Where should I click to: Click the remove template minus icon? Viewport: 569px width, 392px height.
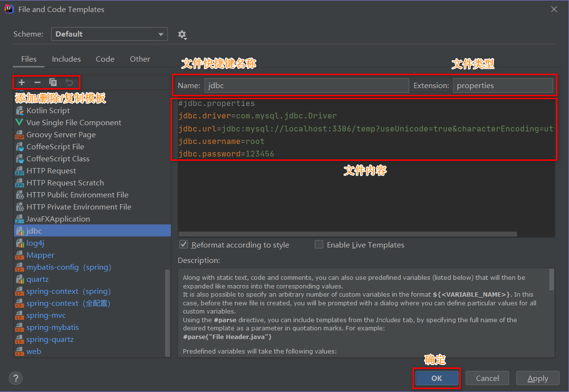coord(38,82)
